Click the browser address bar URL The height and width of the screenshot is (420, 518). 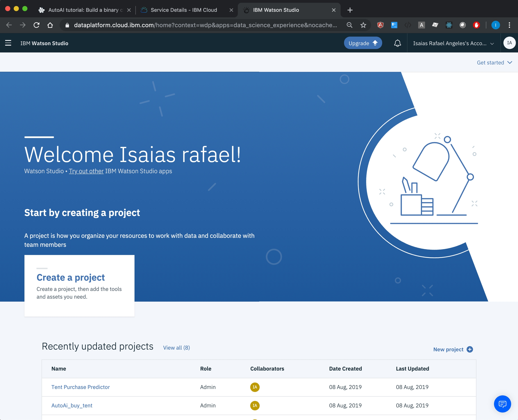205,25
